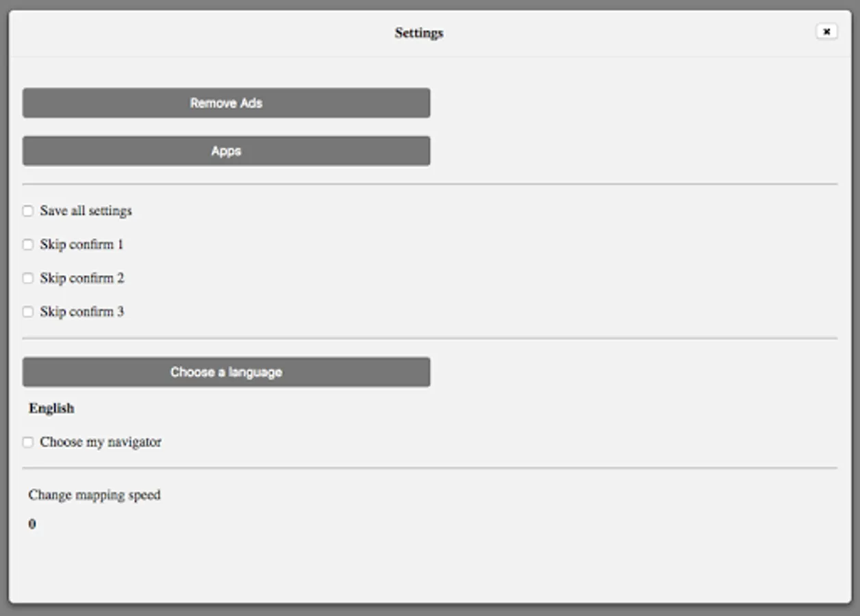This screenshot has height=616, width=860.
Task: Enable the Save all settings checkbox
Action: (28, 211)
